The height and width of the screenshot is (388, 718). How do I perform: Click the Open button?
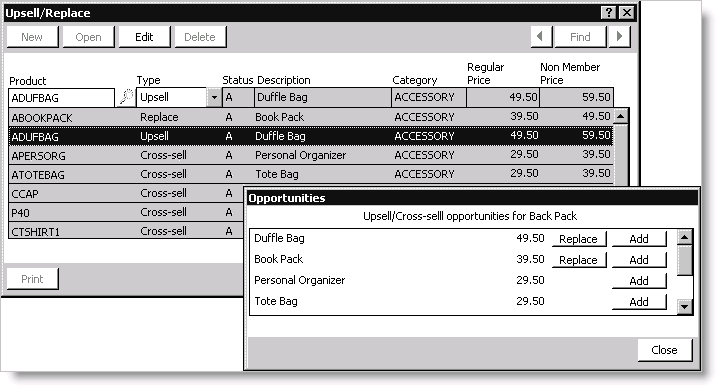click(x=88, y=37)
